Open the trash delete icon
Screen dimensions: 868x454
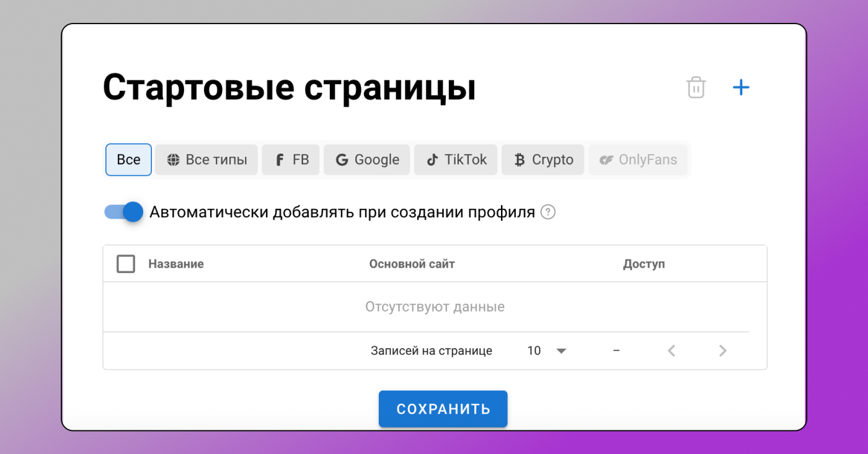click(696, 87)
